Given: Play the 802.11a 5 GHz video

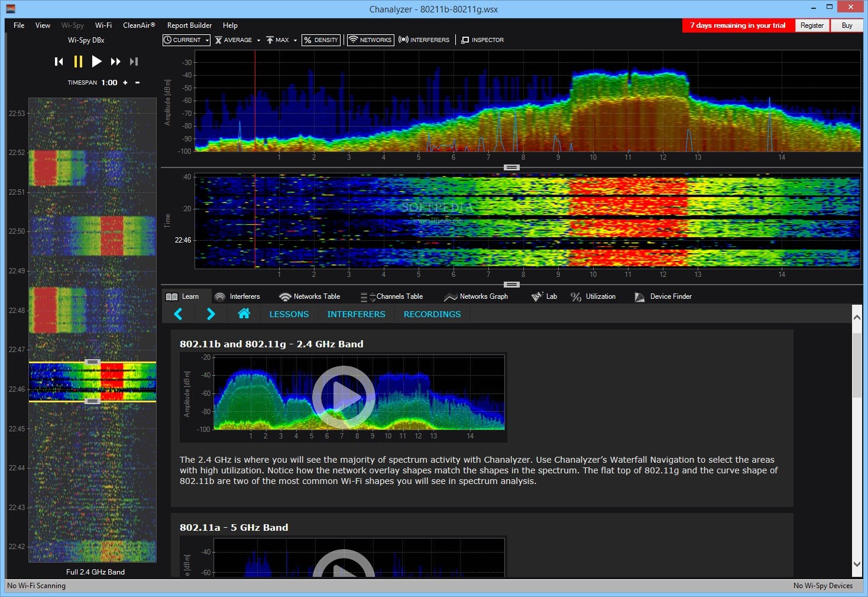Looking at the screenshot, I should [344, 564].
